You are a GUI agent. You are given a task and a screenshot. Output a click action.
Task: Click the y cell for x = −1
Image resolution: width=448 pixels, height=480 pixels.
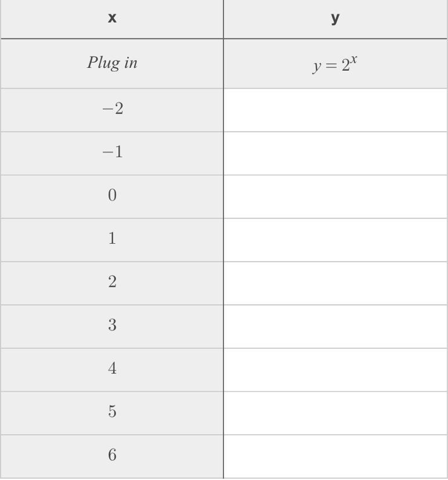tap(335, 153)
